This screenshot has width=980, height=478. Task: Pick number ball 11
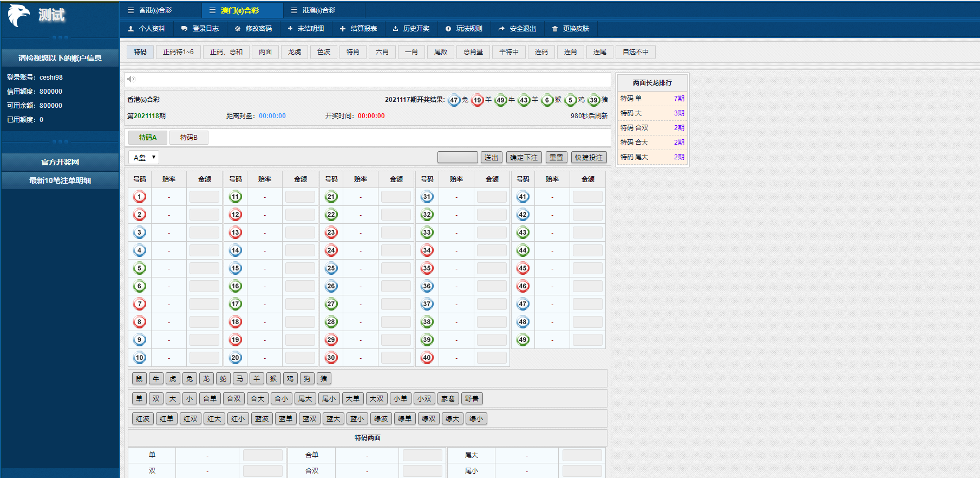(236, 197)
